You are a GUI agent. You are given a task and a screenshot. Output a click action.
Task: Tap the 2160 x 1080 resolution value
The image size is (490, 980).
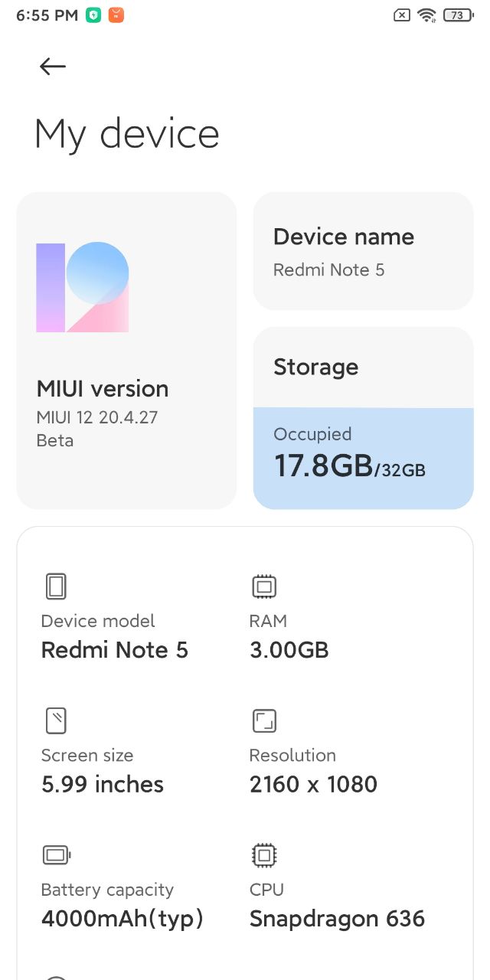coord(313,784)
